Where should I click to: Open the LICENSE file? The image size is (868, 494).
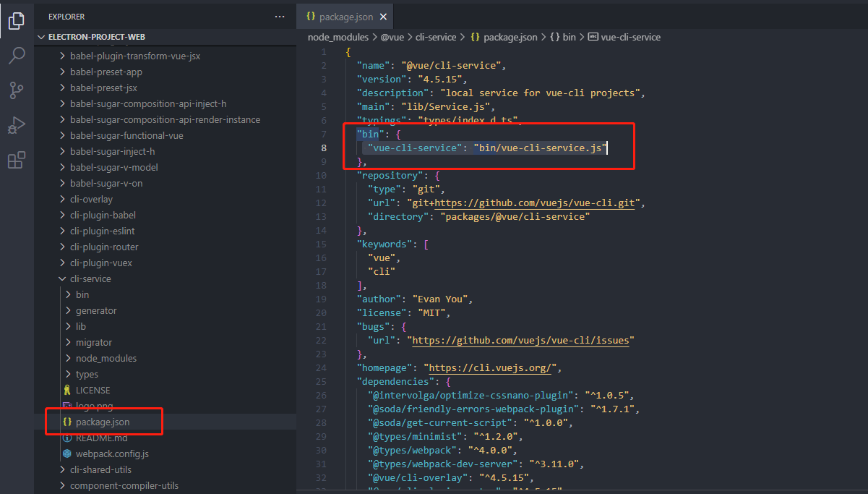click(x=93, y=390)
